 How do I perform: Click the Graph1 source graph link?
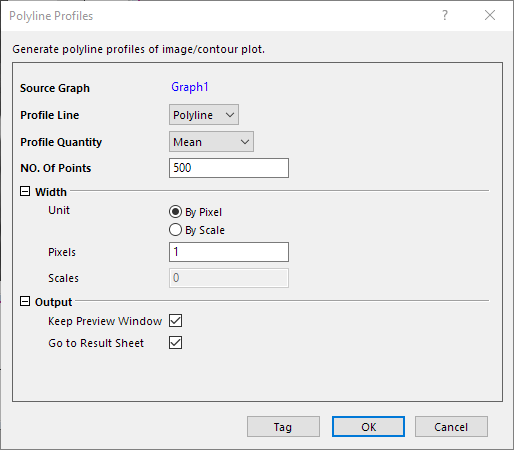pyautogui.click(x=190, y=87)
